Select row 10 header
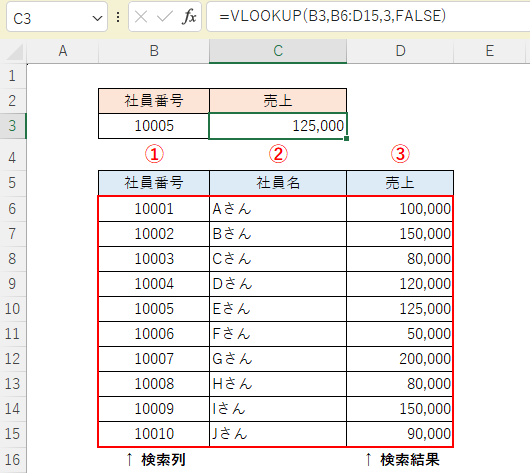Screen dimensions: 530x473 [x=13, y=309]
